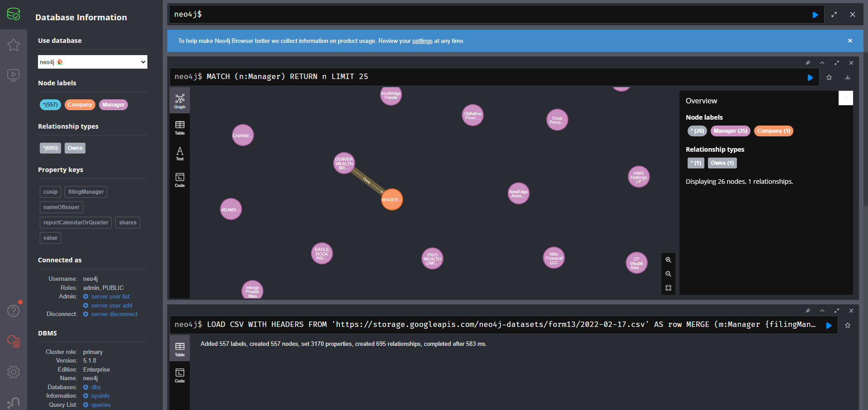Click the filingManager property key
The height and width of the screenshot is (410, 868).
pos(86,192)
